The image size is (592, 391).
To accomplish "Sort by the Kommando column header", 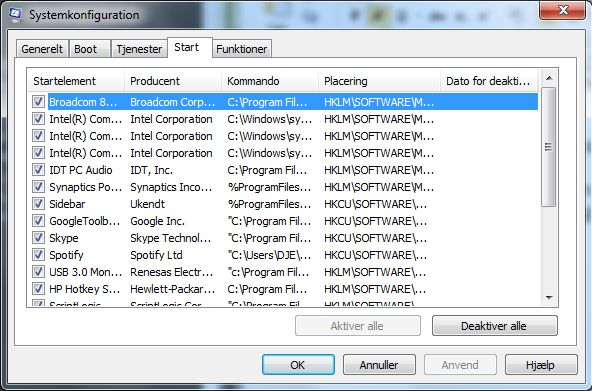I will 270,81.
